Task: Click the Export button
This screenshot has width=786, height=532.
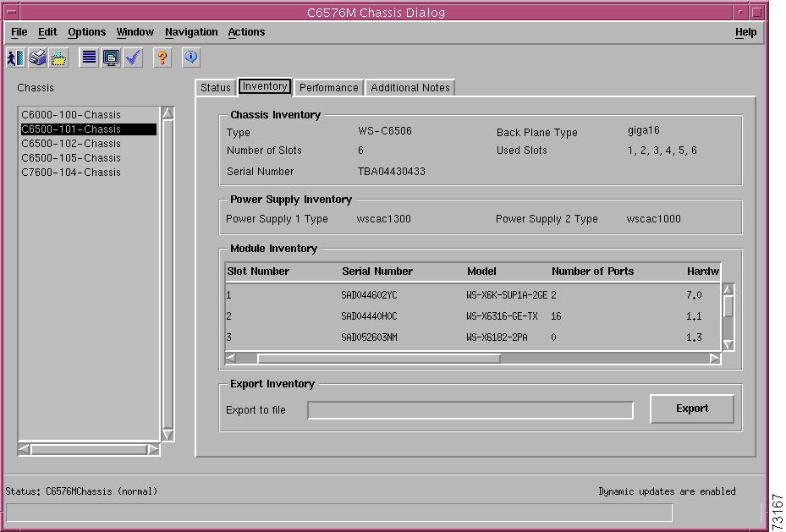Action: 692,409
